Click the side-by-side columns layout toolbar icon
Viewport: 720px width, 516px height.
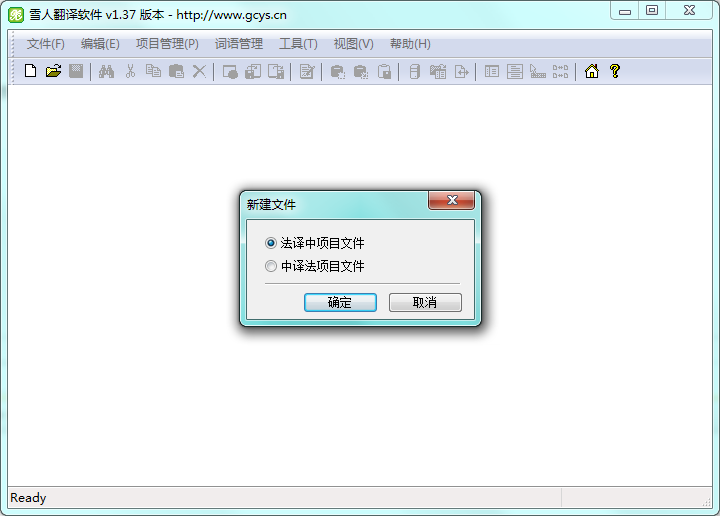point(492,71)
